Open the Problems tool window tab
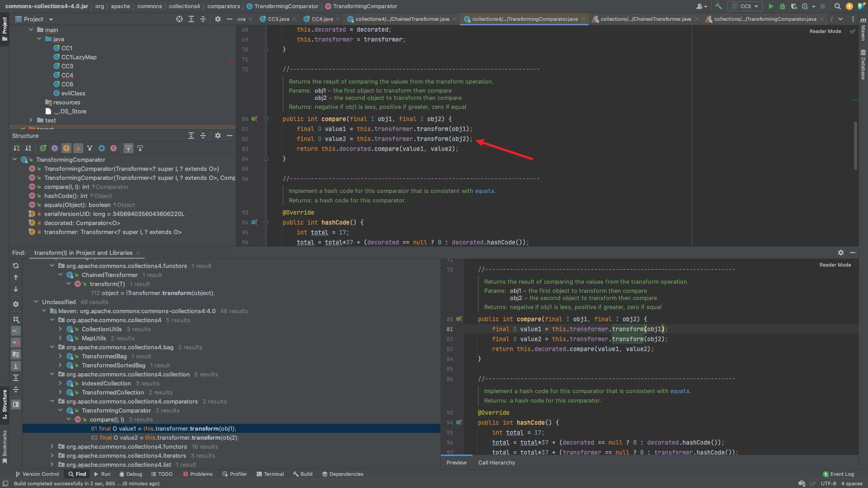 click(x=198, y=474)
